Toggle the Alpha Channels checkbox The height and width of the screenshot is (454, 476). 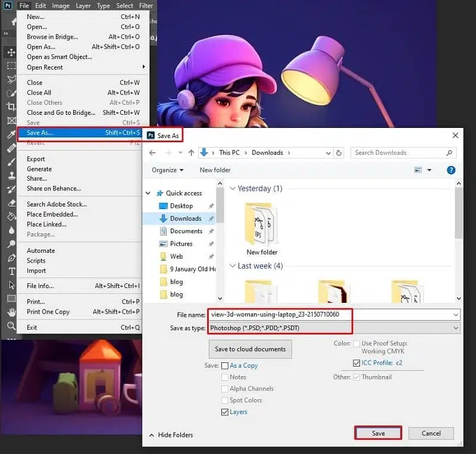point(225,389)
